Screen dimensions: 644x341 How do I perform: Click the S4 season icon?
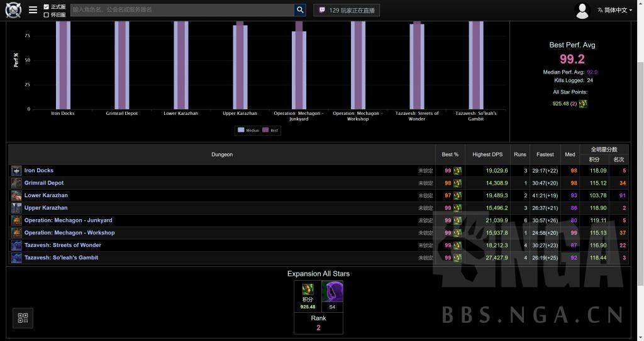pos(332,292)
